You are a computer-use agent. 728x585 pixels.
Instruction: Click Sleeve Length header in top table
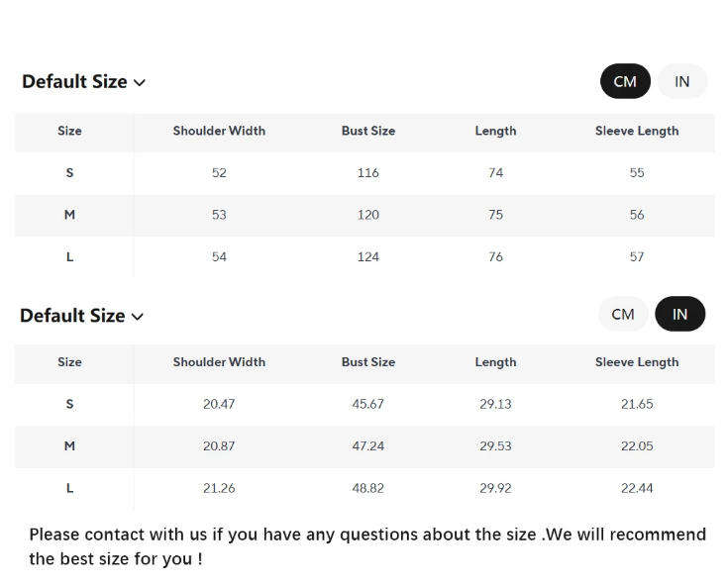pyautogui.click(x=637, y=131)
